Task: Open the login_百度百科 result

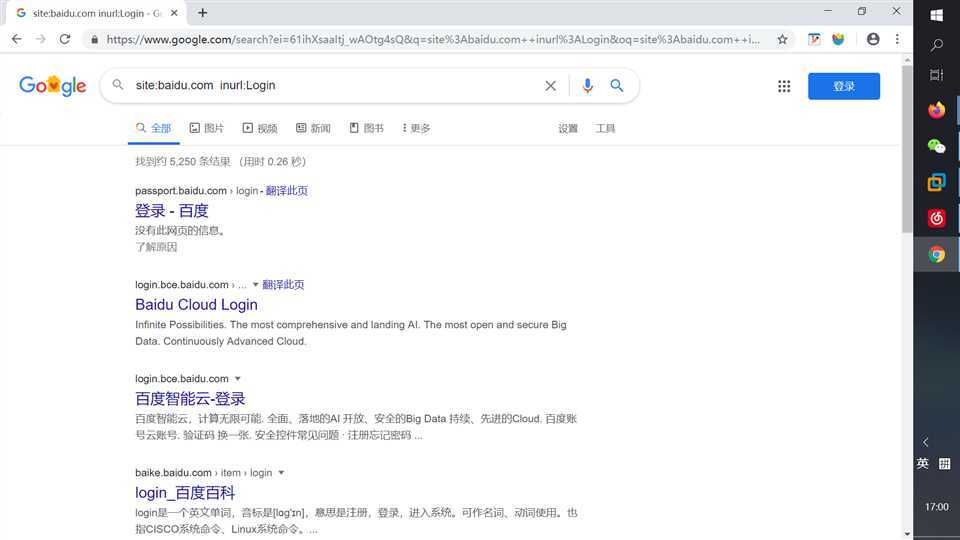Action: tap(185, 493)
